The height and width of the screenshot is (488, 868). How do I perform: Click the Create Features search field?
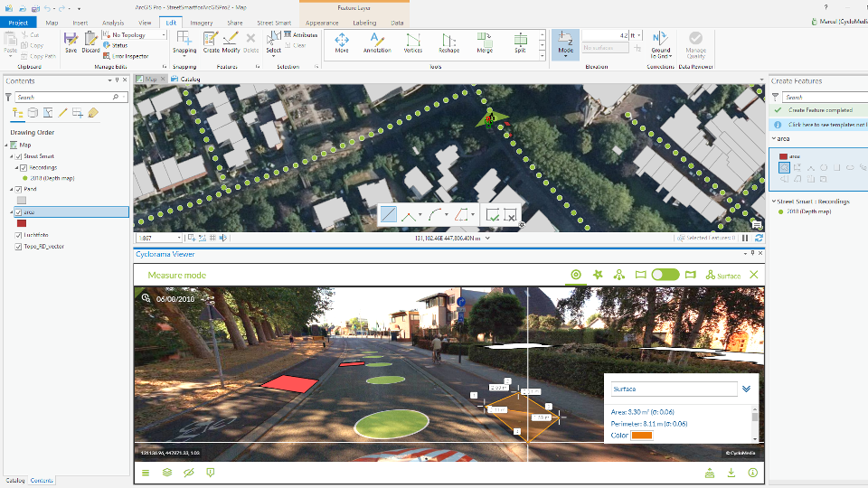[x=825, y=97]
